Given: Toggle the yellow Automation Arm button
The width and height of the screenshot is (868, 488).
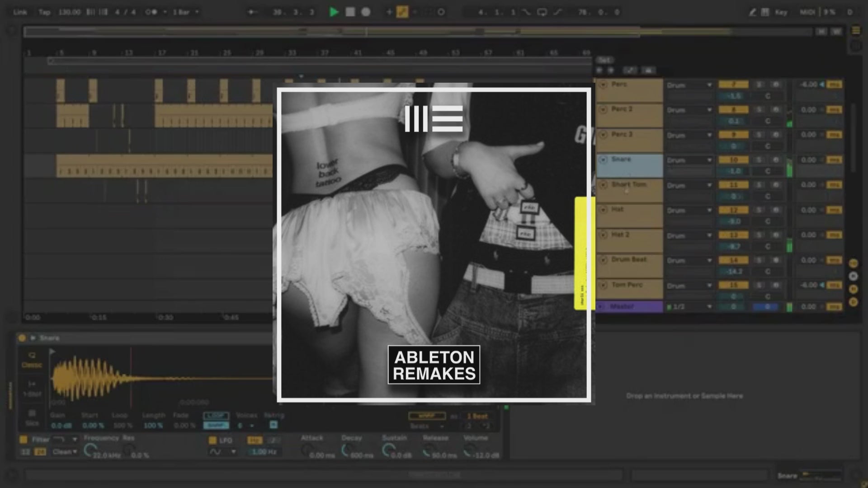Looking at the screenshot, I should click(x=402, y=12).
